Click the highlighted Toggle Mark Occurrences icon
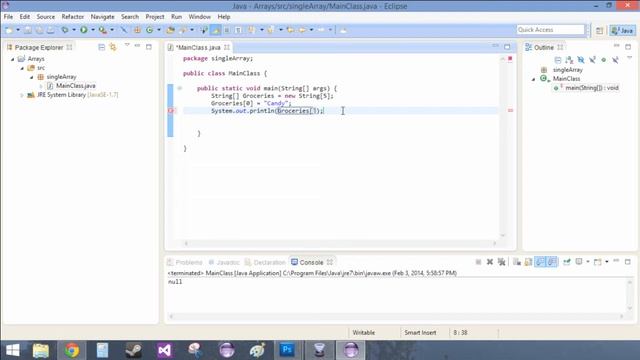 tap(216, 30)
